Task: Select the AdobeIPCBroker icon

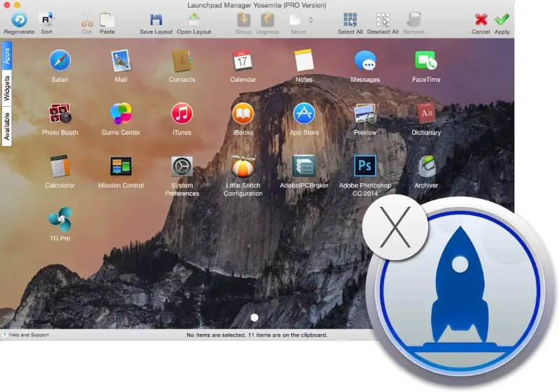Action: pyautogui.click(x=304, y=166)
